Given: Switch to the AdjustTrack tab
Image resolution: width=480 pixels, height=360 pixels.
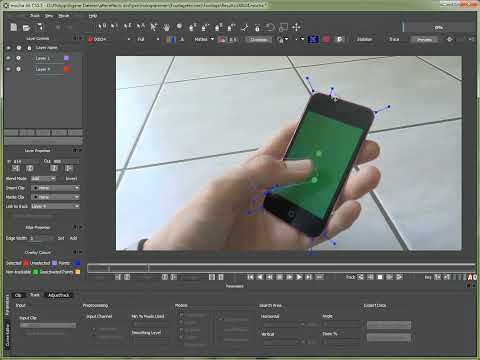Looking at the screenshot, I should (x=59, y=295).
